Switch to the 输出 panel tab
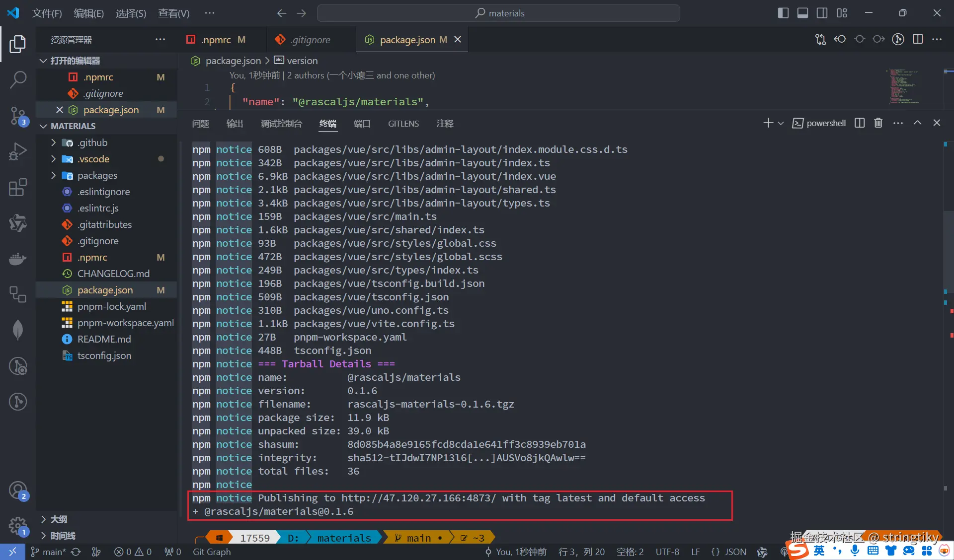The image size is (954, 560). [235, 124]
